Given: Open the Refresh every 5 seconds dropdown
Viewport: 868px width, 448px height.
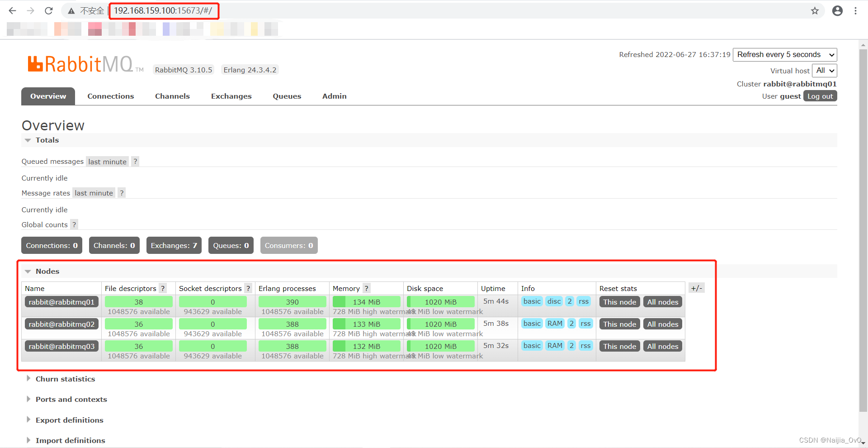Looking at the screenshot, I should click(785, 55).
